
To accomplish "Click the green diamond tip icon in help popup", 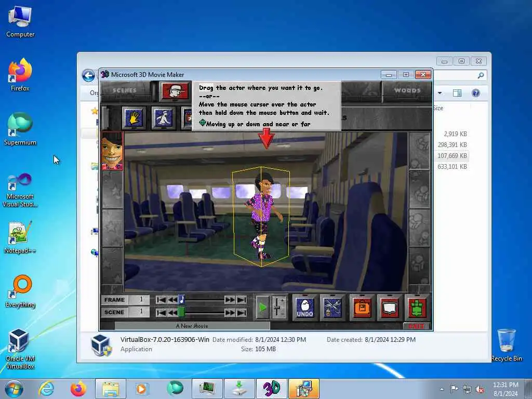I will (x=202, y=123).
